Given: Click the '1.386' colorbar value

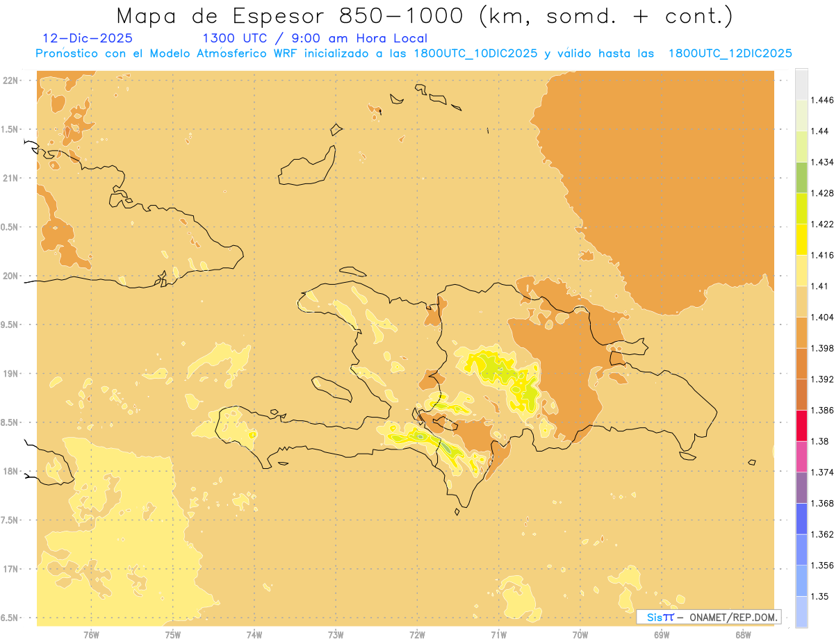Looking at the screenshot, I should pos(822,410).
